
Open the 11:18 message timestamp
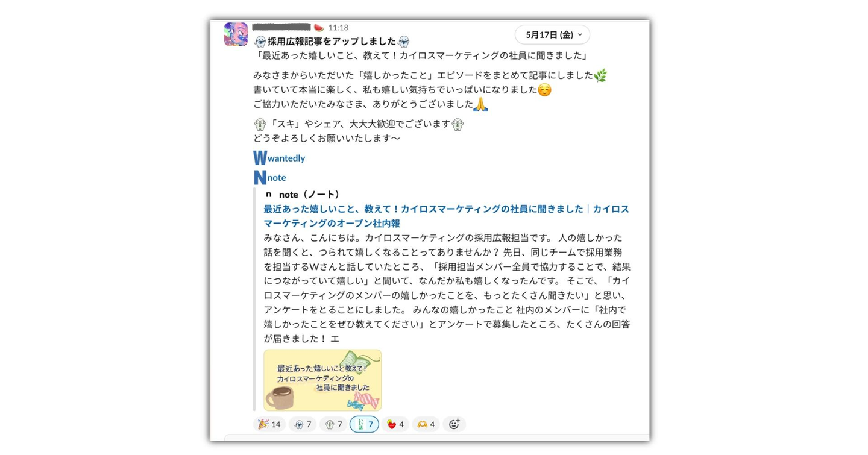click(338, 28)
